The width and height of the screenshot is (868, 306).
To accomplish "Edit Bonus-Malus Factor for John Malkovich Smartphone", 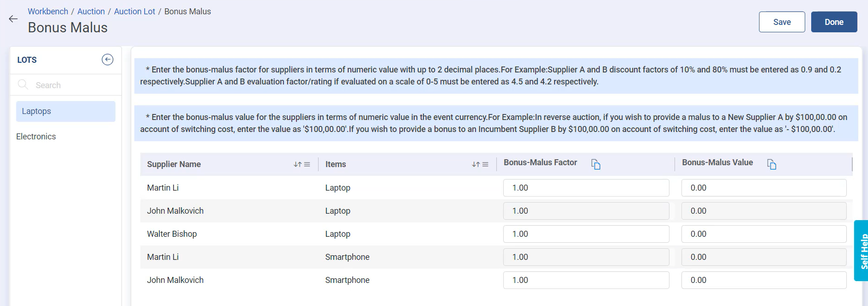I will tap(586, 280).
